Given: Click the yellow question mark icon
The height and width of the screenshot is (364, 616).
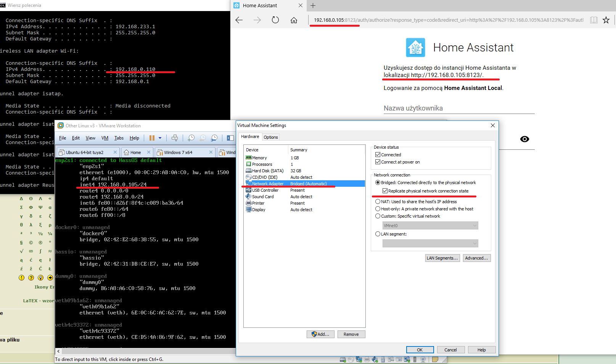Looking at the screenshot, I should coord(31,277).
